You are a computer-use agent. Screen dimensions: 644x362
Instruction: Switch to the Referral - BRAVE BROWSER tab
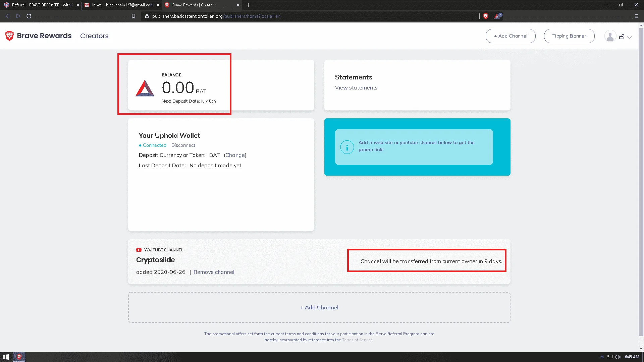pos(41,5)
